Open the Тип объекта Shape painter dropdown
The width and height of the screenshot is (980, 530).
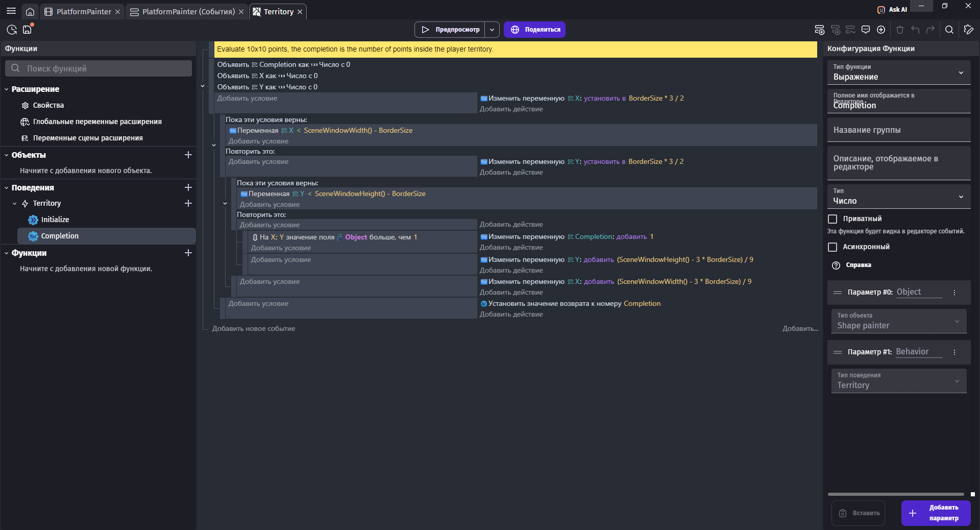tap(898, 321)
